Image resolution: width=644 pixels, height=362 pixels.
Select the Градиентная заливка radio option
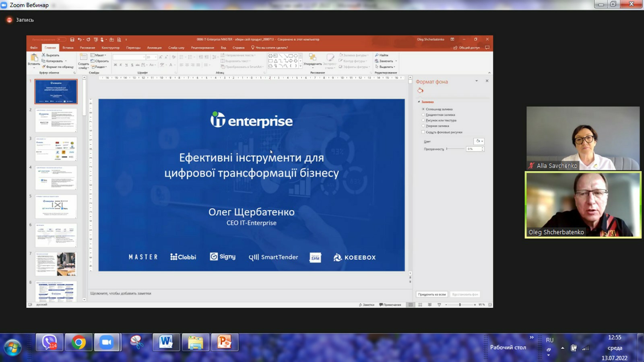(423, 115)
